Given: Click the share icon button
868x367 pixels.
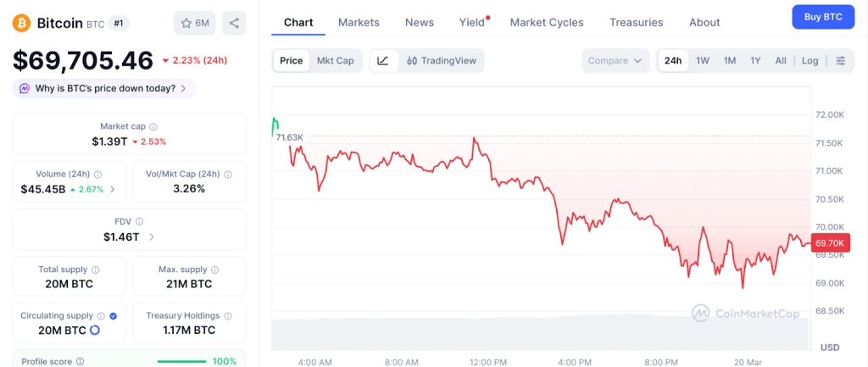Looking at the screenshot, I should tap(234, 23).
